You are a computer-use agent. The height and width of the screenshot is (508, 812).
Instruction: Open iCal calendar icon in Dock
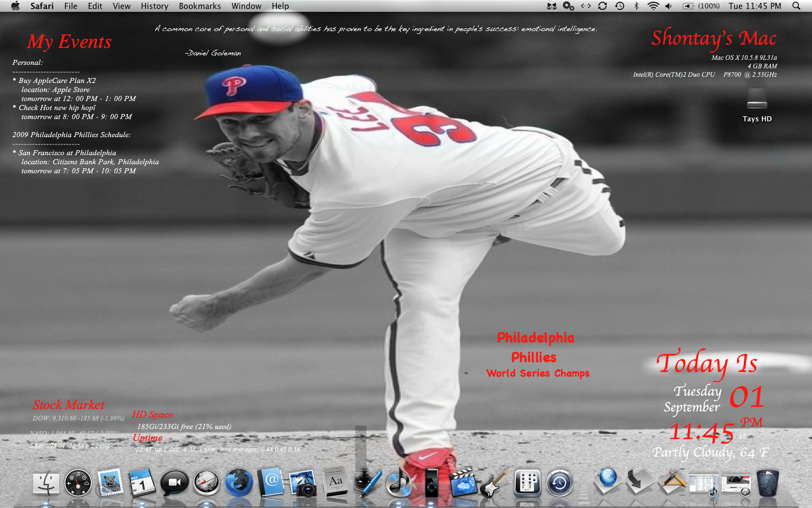(142, 483)
